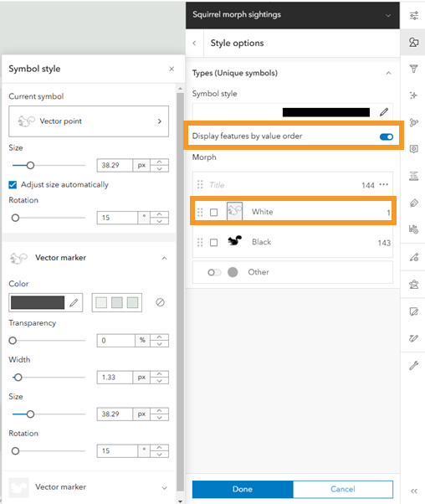Click the White squirrel symbol thumbnail

[x=234, y=211]
